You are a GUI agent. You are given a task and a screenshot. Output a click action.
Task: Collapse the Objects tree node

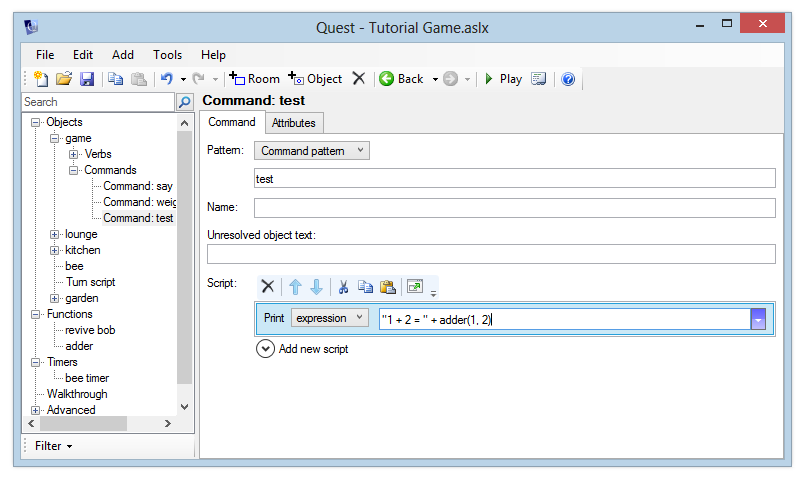35,122
